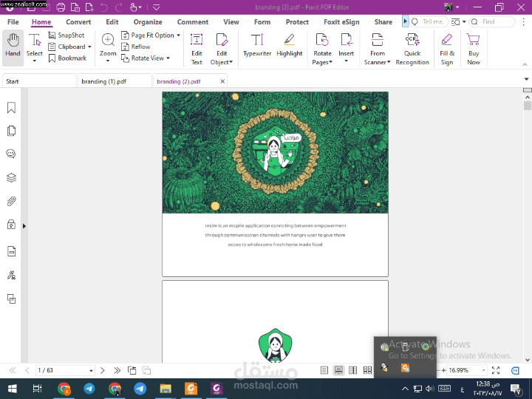This screenshot has height=399, width=532.
Task: Click the Find search box
Action: tap(492, 21)
